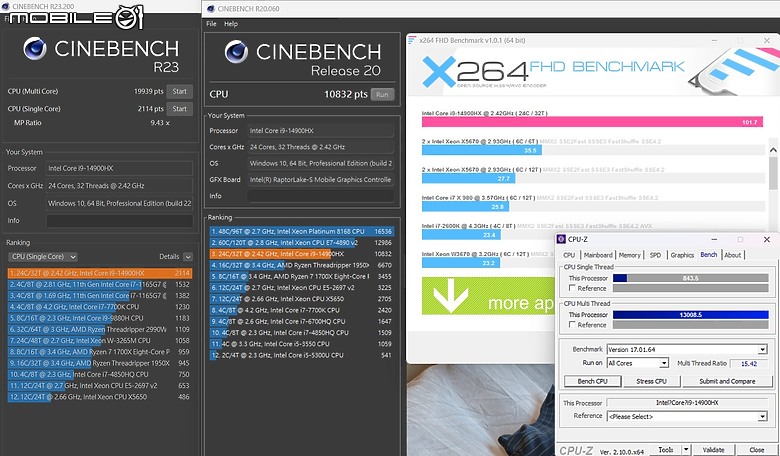Screen dimensions: 780x456
Task: Click the x264 FHD Benchmark title bar icon
Action: click(x=412, y=40)
